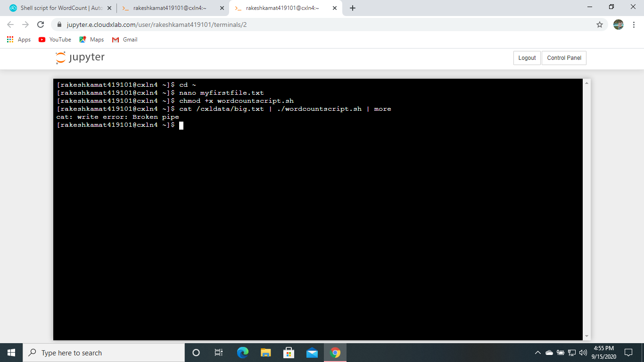Screen dimensions: 644x362
Task: Show hidden system tray icons
Action: tap(537, 353)
